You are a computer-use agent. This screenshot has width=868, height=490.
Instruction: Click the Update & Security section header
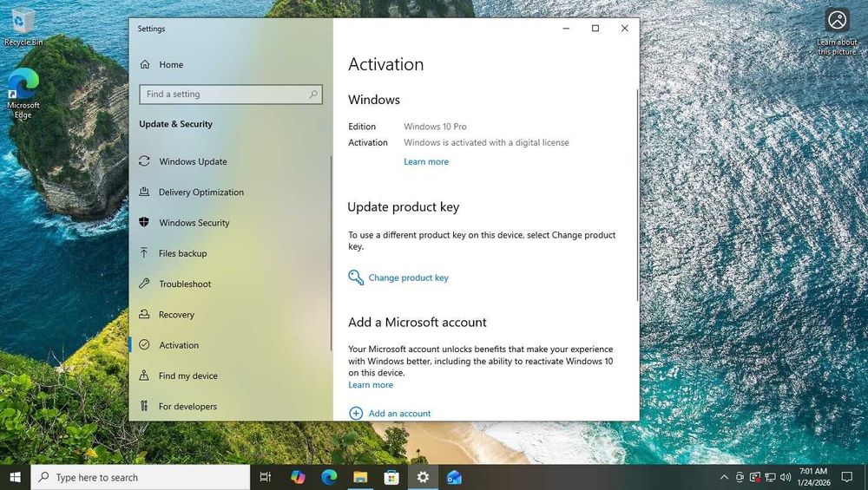click(x=175, y=124)
